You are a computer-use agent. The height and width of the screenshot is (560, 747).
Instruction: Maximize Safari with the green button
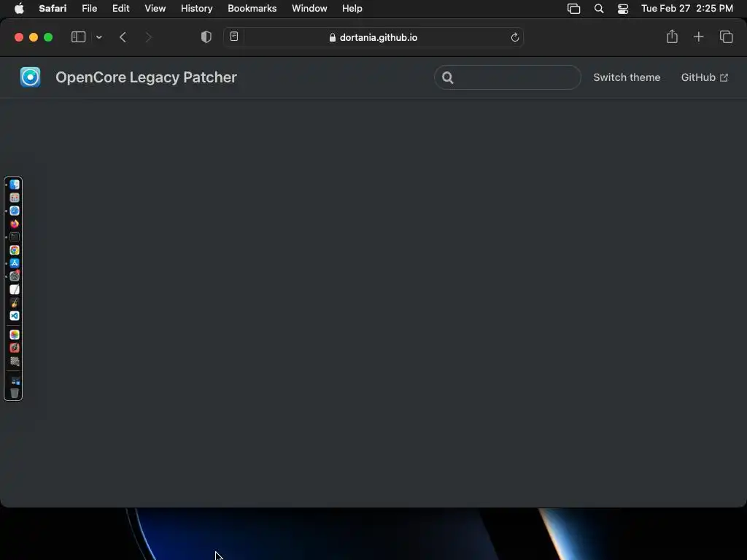coord(48,37)
